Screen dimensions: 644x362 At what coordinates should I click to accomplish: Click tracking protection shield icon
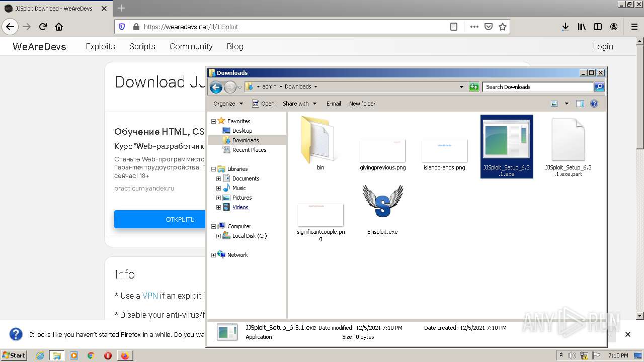122,27
